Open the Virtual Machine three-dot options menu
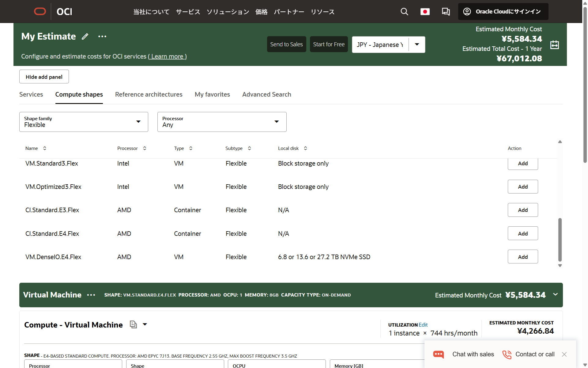 [x=91, y=295]
